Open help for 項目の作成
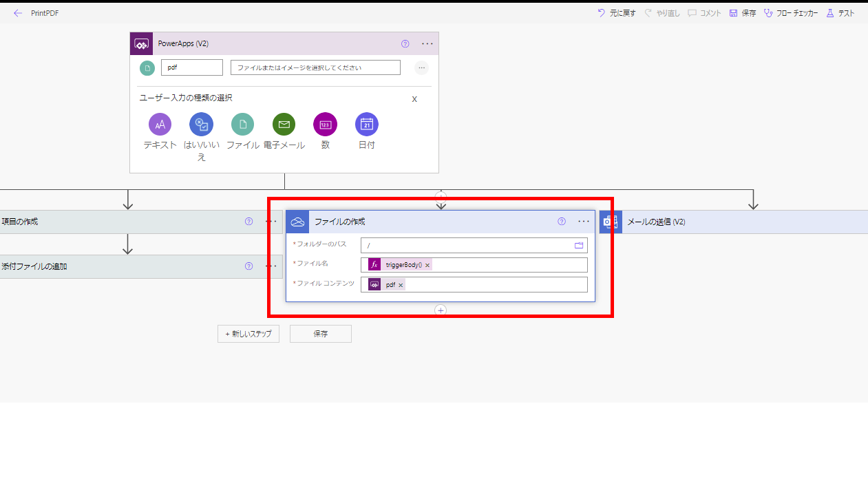 (x=248, y=222)
